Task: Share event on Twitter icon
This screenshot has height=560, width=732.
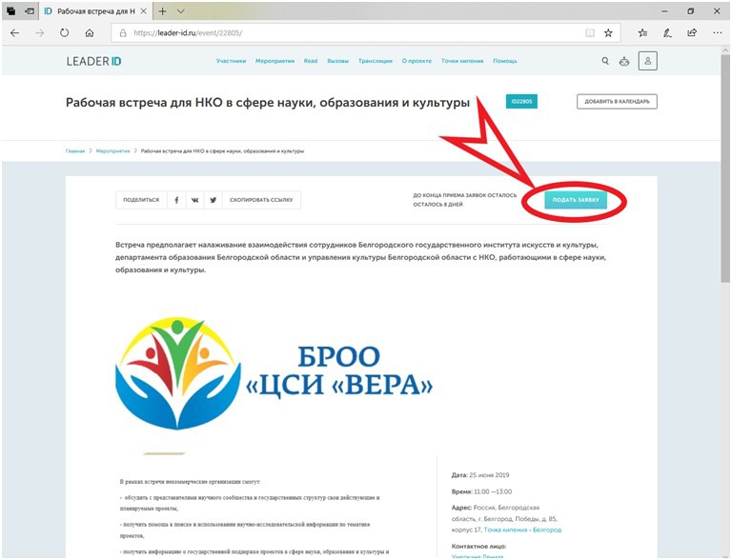Action: pos(213,200)
